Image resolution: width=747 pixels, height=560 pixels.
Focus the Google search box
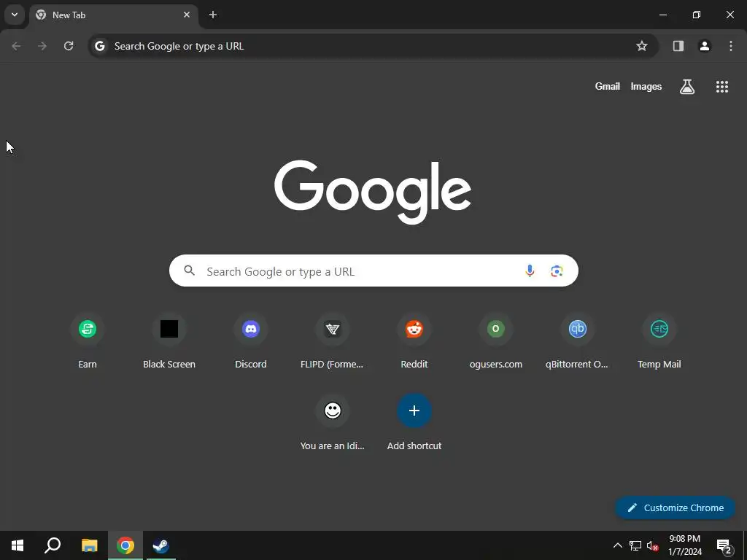373,271
